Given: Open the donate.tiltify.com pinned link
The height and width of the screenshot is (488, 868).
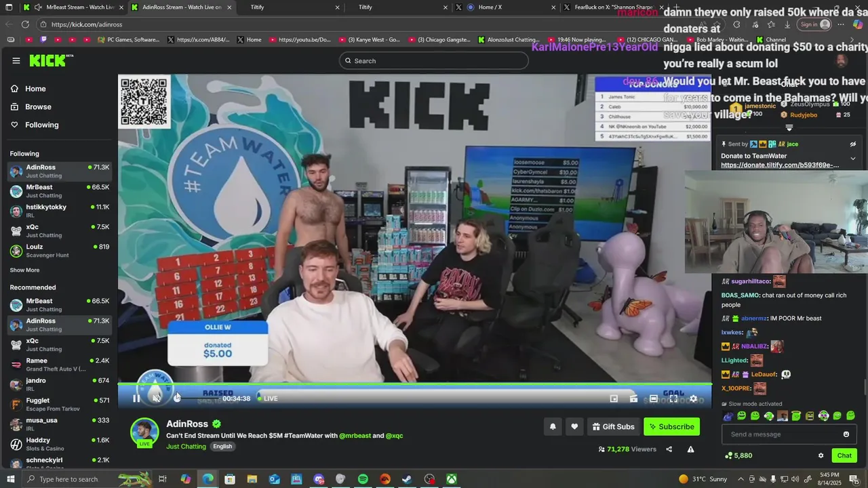Looking at the screenshot, I should (x=780, y=165).
